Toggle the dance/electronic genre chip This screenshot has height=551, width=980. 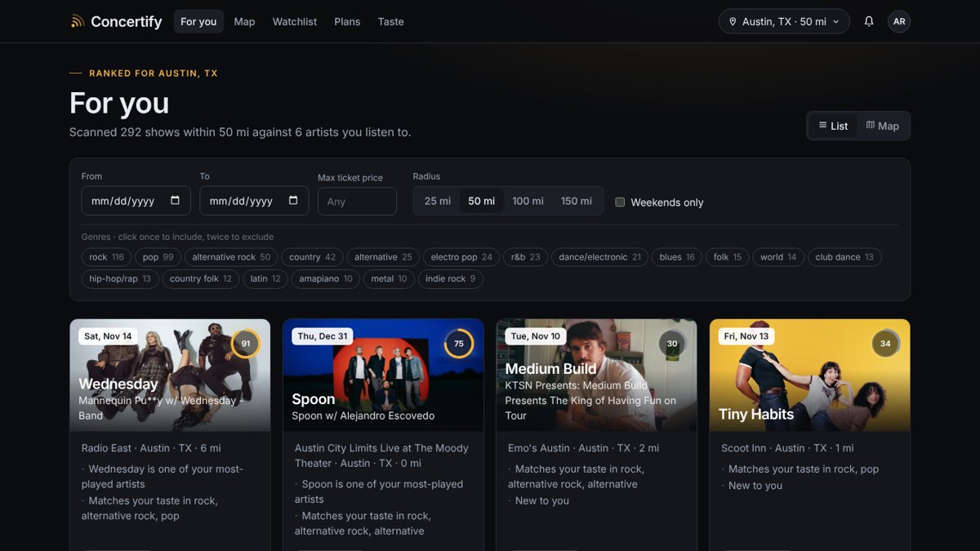coord(599,257)
